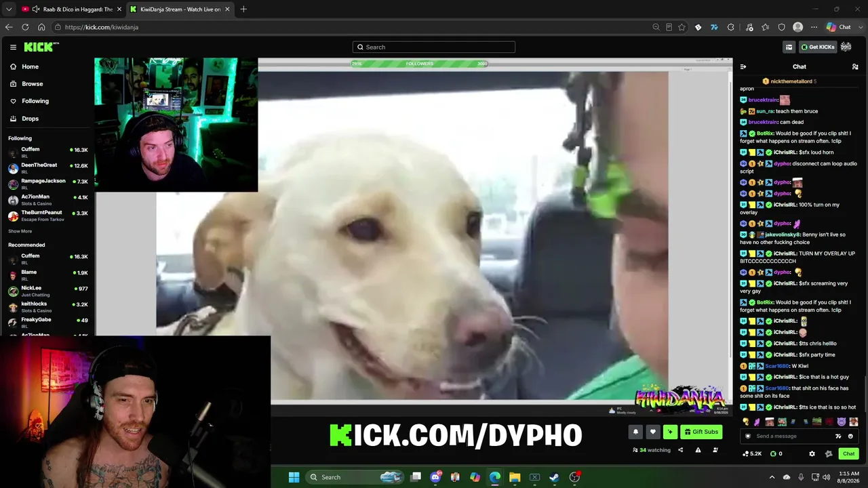Image resolution: width=868 pixels, height=488 pixels.
Task: Show hidden system tray icons chevron
Action: [773, 477]
